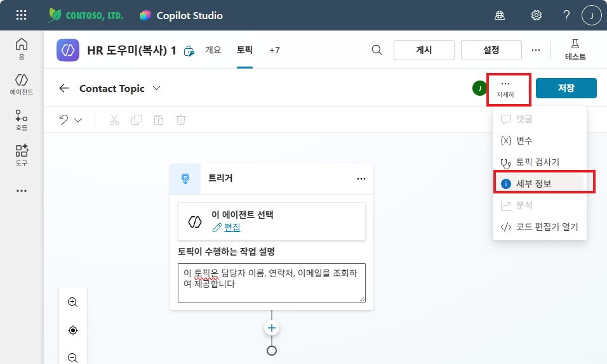607x364 pixels.
Task: Click the copy icon in the toolbar
Action: pos(137,120)
